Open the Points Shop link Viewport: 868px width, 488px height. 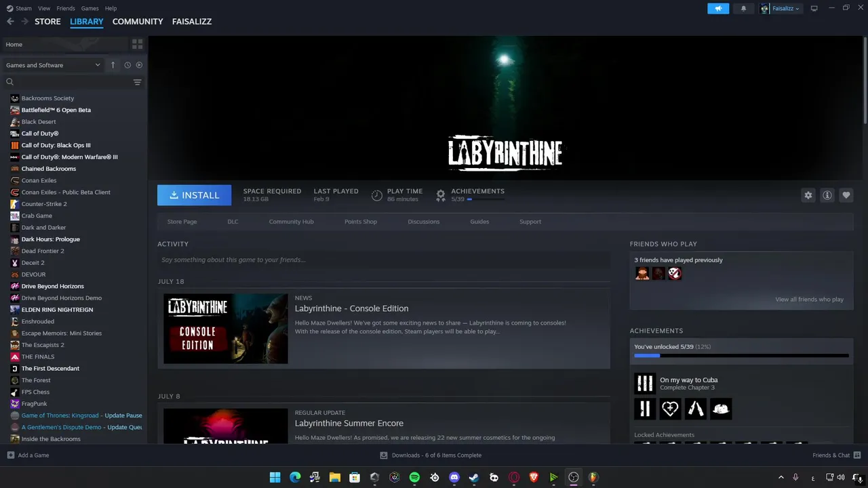(x=361, y=222)
